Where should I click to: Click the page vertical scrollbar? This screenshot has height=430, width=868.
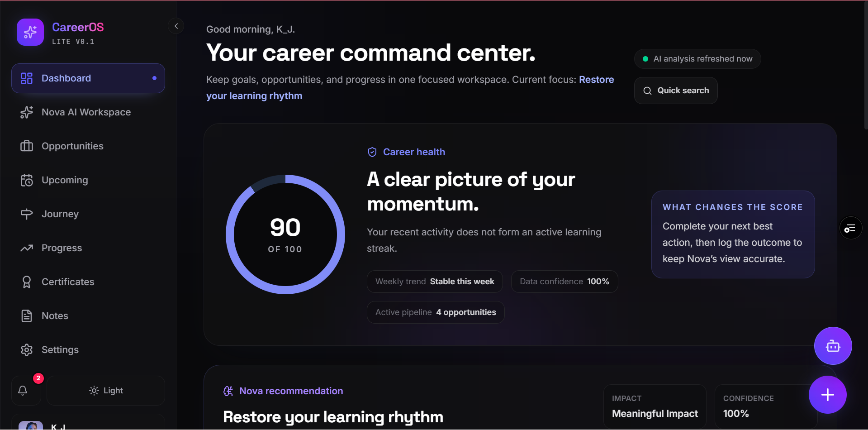(x=866, y=66)
